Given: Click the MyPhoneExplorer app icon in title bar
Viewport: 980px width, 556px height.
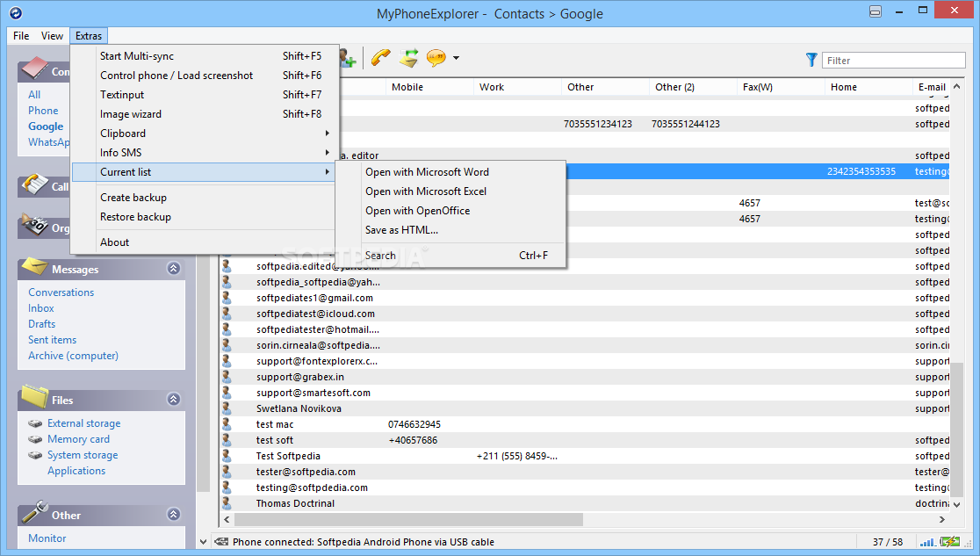Looking at the screenshot, I should tap(16, 12).
